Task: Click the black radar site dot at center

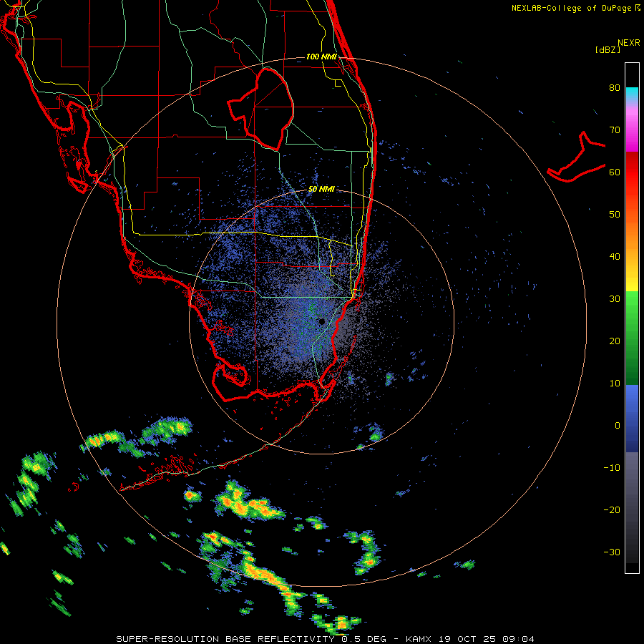Action: click(x=321, y=321)
